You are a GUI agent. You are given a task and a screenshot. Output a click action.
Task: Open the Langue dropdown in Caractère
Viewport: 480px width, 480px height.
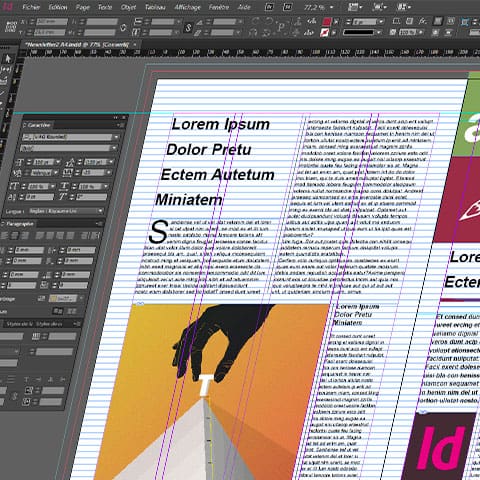point(66,211)
